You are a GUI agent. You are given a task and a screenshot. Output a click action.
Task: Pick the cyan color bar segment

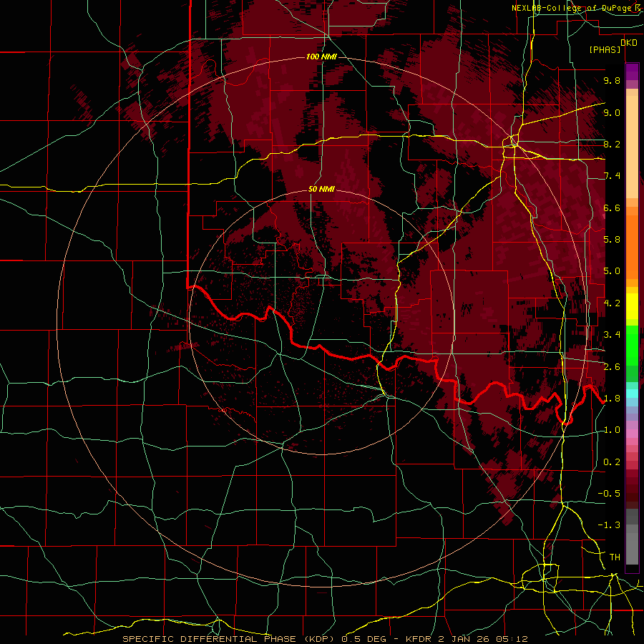pos(632,394)
